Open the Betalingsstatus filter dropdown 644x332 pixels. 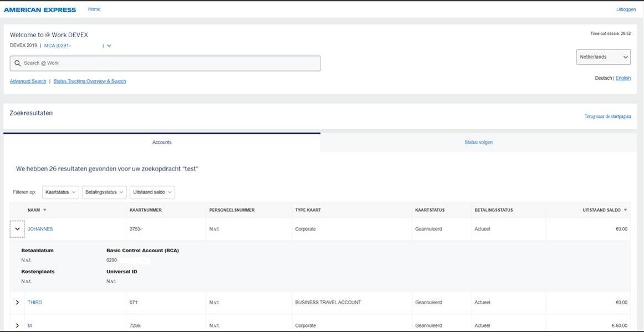coord(104,192)
